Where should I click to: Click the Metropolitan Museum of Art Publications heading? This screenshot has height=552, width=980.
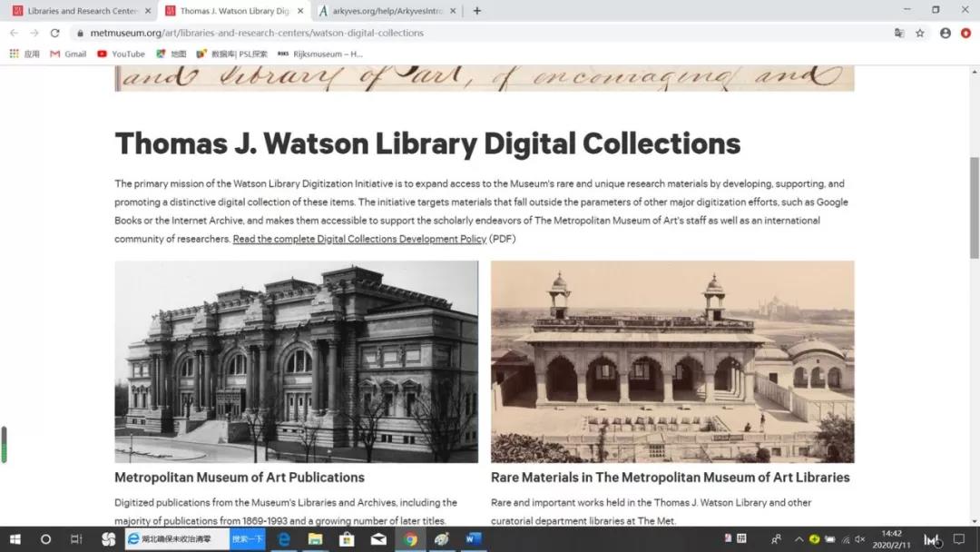240,478
